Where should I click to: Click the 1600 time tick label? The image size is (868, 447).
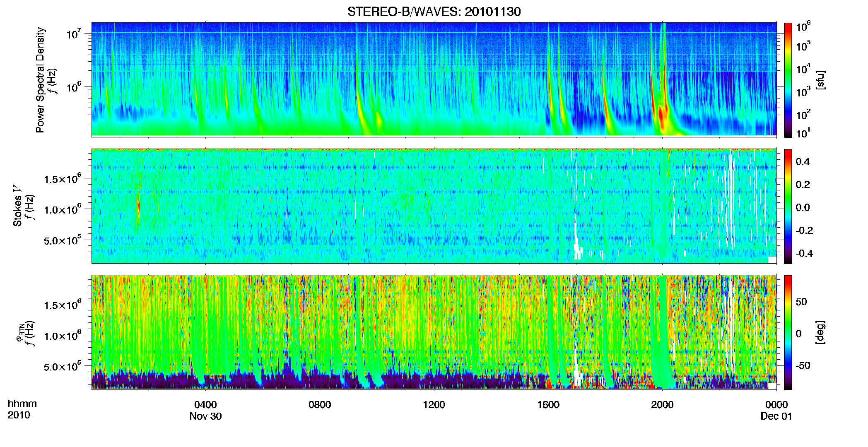pyautogui.click(x=548, y=405)
